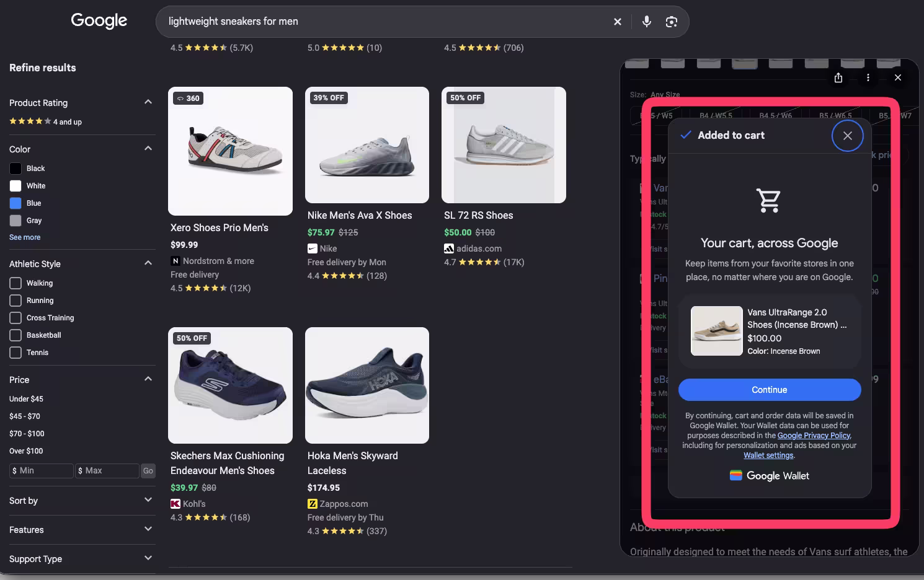The image size is (924, 580).
Task: Click the Nordstrom store icon
Action: coord(175,261)
